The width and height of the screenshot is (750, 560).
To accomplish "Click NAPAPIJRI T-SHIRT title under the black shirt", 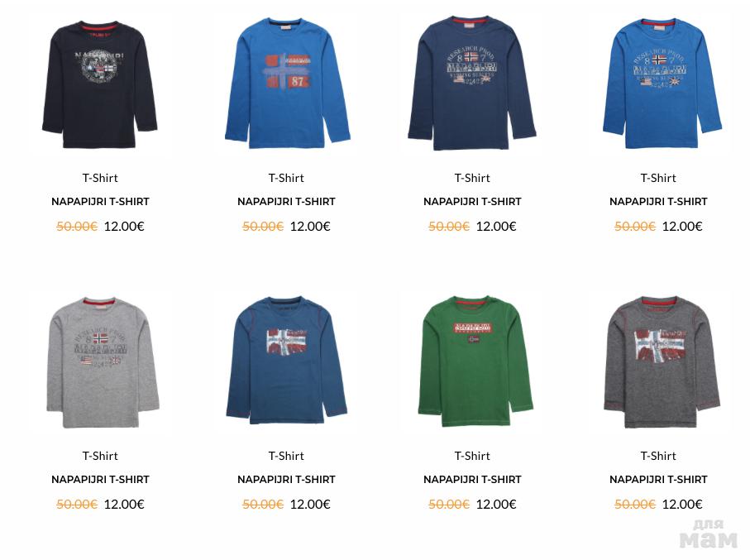I will (100, 202).
